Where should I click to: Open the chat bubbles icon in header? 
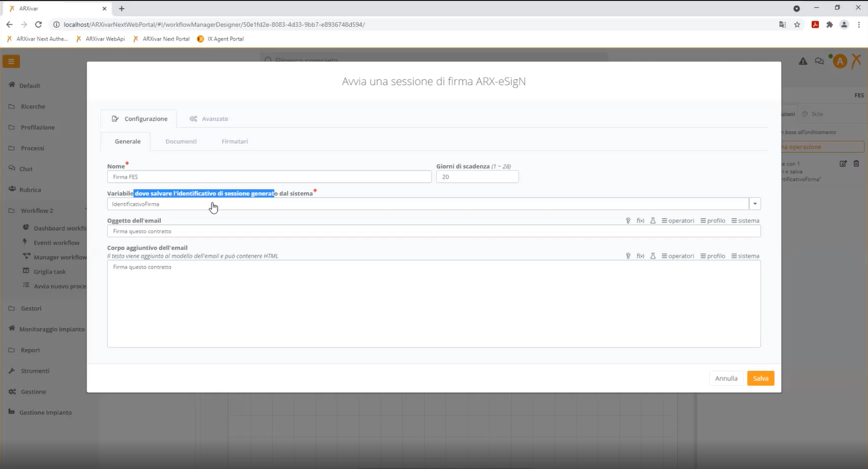(x=819, y=61)
